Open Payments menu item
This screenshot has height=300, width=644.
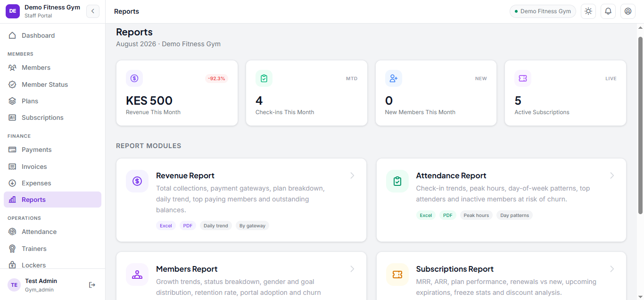pyautogui.click(x=52, y=150)
